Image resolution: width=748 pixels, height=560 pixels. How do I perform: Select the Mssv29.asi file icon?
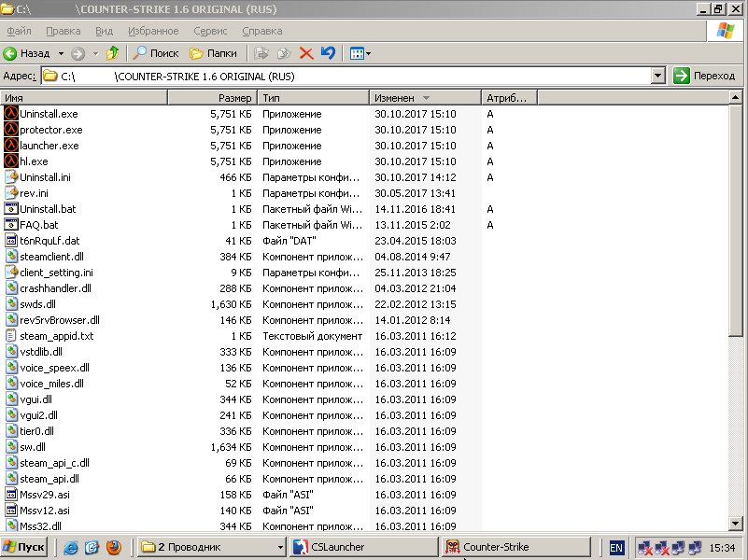[x=11, y=495]
